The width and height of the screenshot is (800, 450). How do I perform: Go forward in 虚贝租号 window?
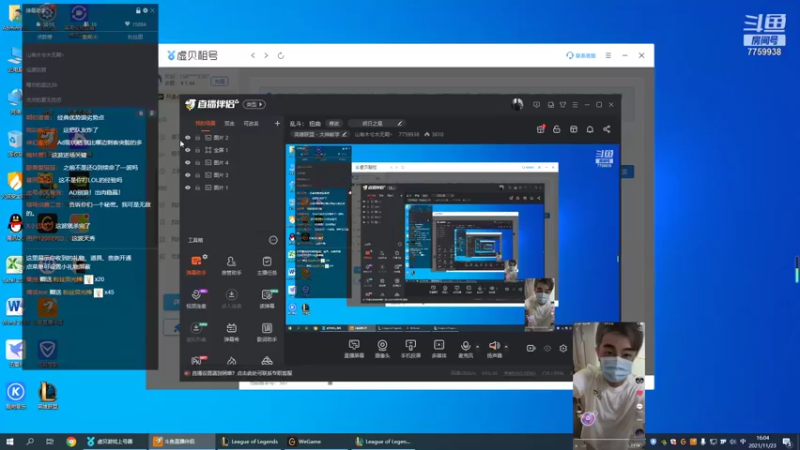point(266,55)
